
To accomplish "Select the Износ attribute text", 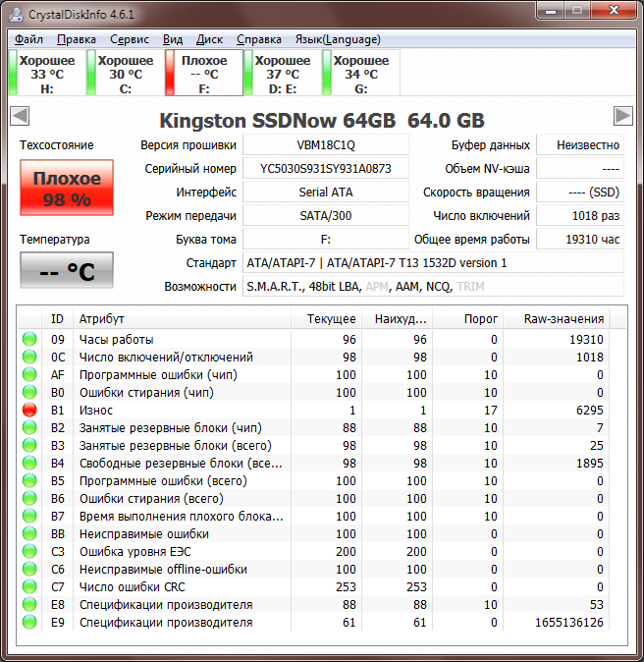I will 96,410.
